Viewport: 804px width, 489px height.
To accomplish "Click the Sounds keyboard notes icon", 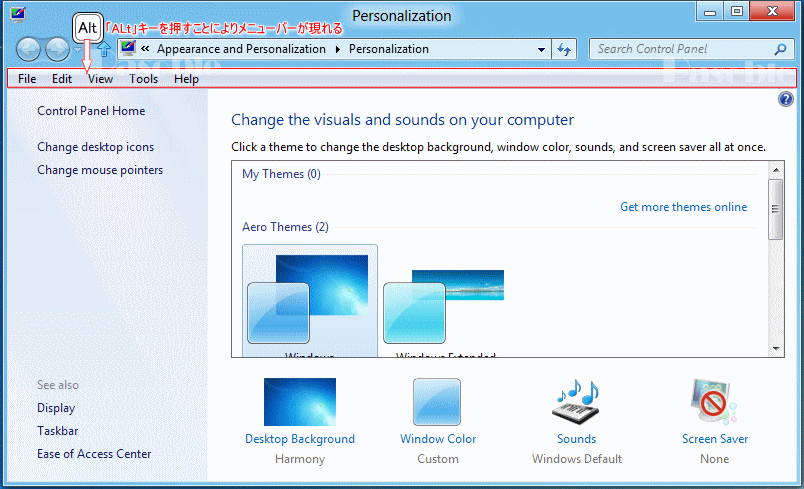I will [x=577, y=402].
